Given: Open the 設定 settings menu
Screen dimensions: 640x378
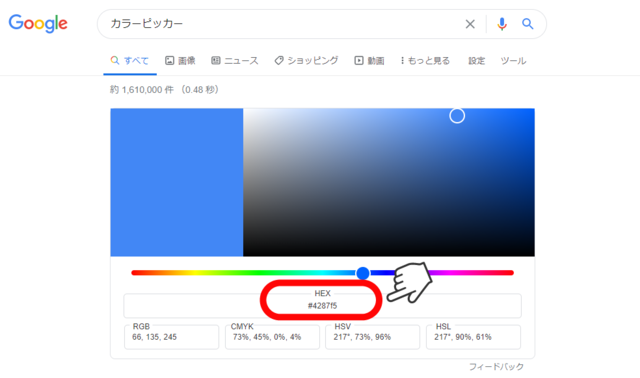Looking at the screenshot, I should click(477, 61).
